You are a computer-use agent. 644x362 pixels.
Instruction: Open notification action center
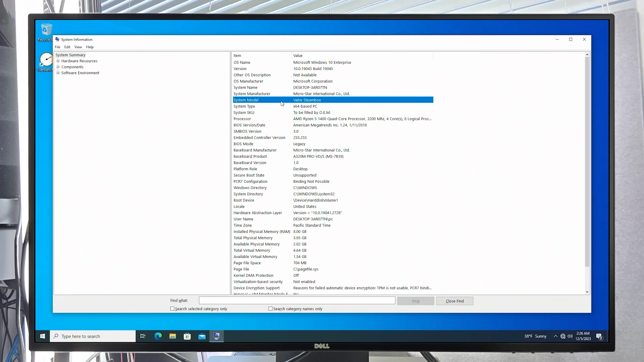(x=599, y=336)
